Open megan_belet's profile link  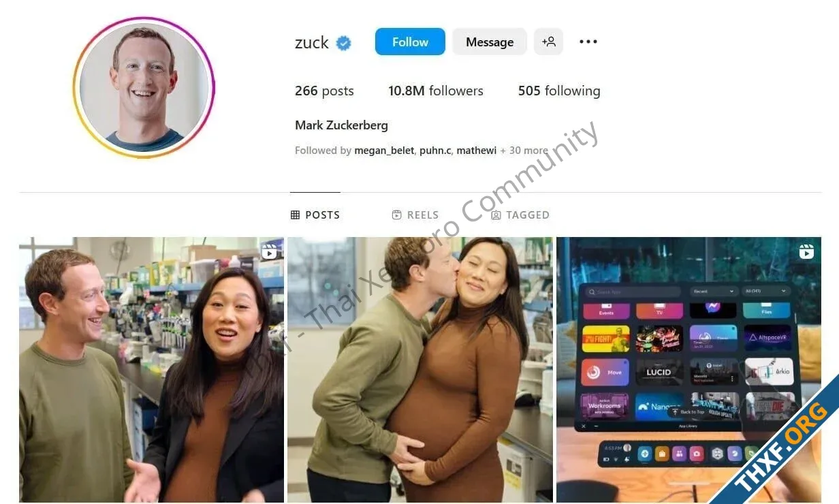pos(384,151)
